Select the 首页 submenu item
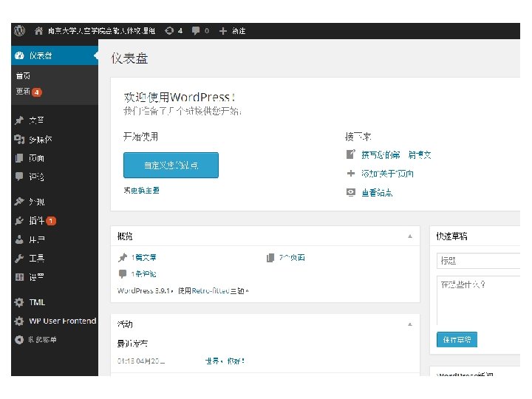The height and width of the screenshot is (399, 532). 23,75
